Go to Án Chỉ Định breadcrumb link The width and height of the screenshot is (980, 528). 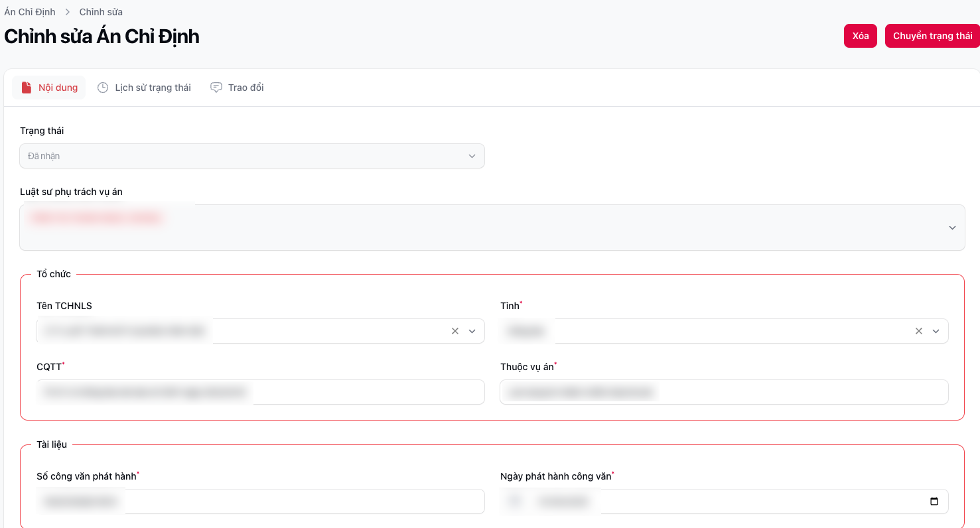29,12
